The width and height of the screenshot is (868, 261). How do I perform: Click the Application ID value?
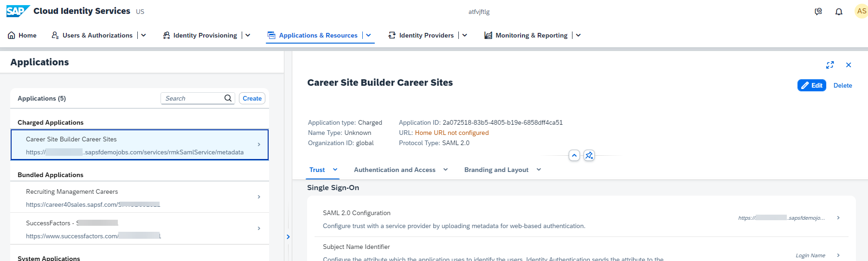[x=502, y=122]
